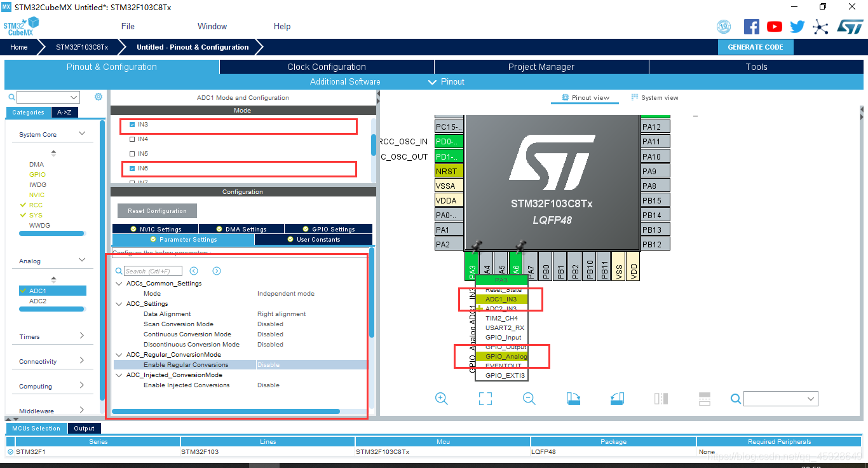Open the File menu

[128, 26]
